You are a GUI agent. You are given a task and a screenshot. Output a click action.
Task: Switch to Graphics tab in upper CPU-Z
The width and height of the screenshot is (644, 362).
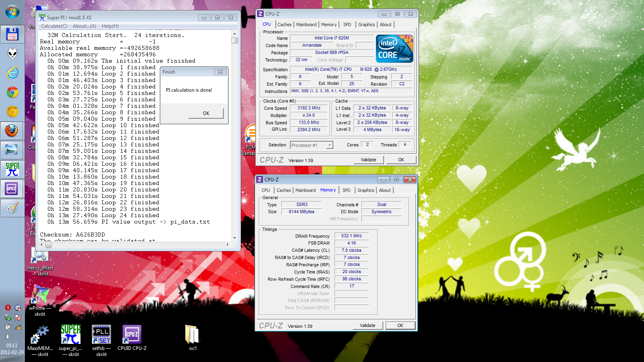pyautogui.click(x=366, y=25)
